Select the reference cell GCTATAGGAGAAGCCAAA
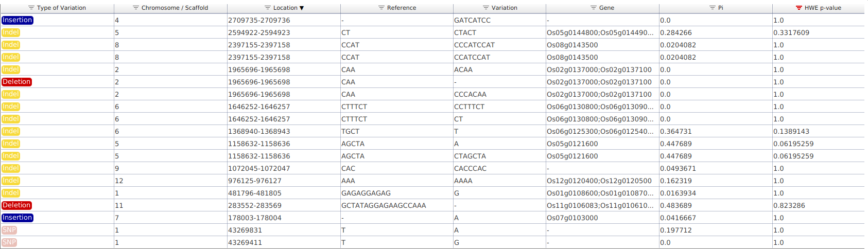This screenshot has height=249, width=868. (x=384, y=205)
